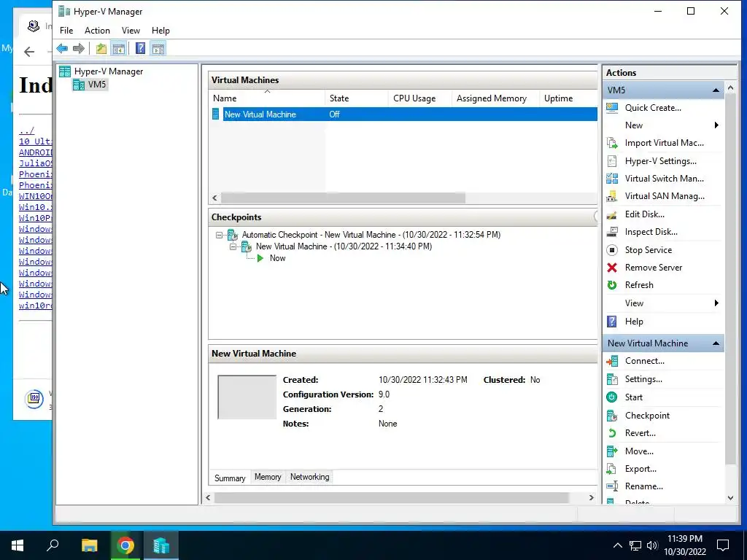
Task: Sort by Assigned Memory column header
Action: pyautogui.click(x=495, y=98)
